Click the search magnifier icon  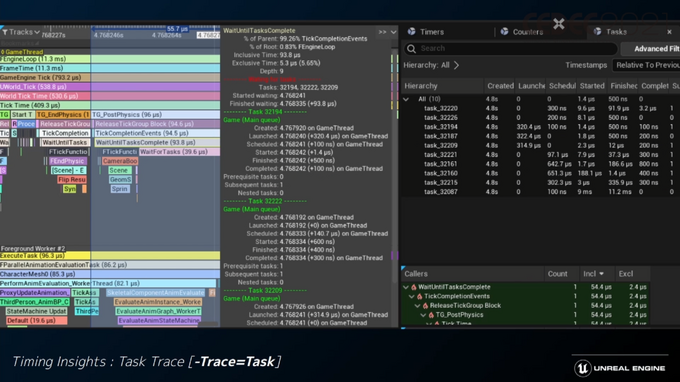[412, 49]
